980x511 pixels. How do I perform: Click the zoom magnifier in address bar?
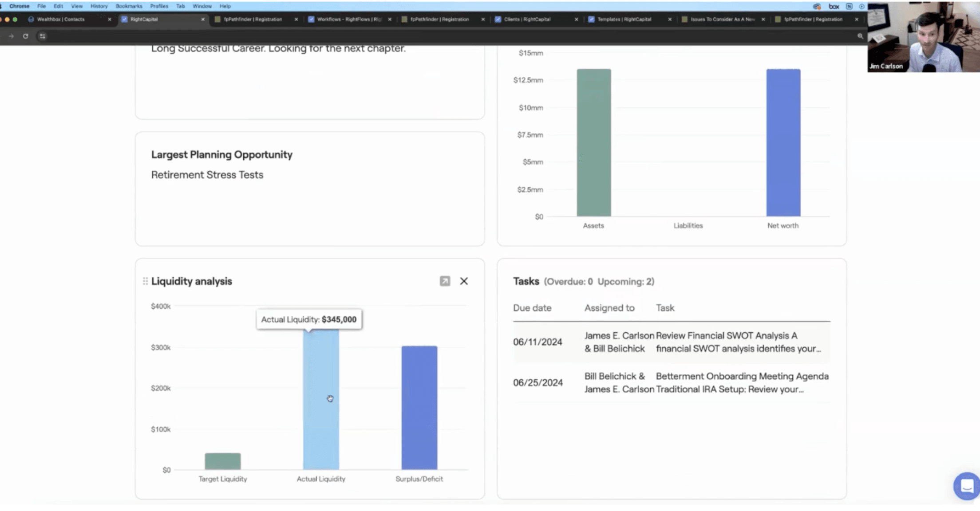pos(860,36)
